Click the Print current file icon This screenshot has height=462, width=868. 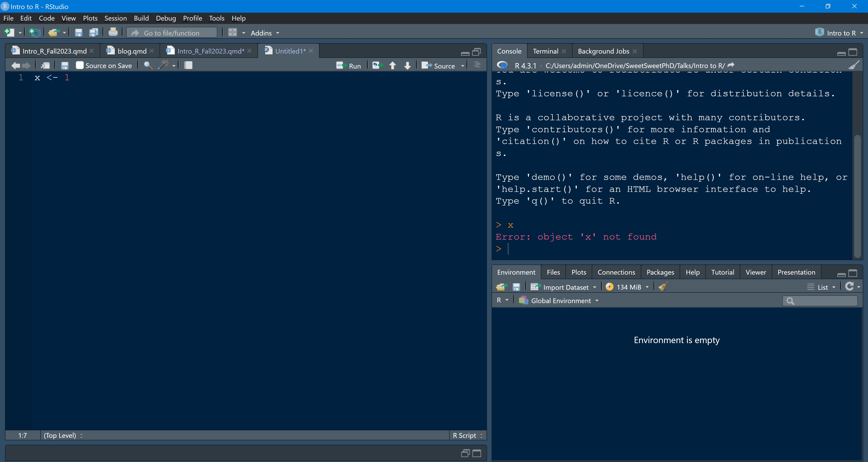point(113,33)
